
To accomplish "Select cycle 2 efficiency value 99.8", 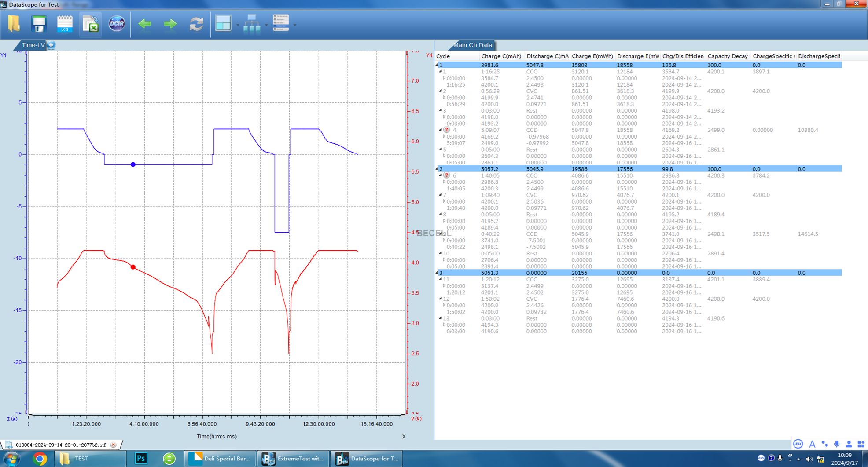I will click(667, 169).
